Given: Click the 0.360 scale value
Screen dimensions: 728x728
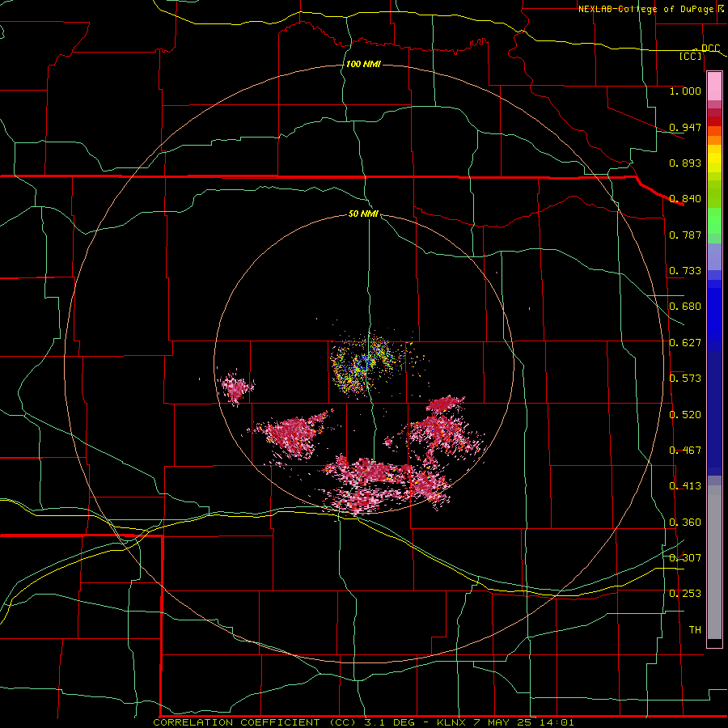Looking at the screenshot, I should pyautogui.click(x=685, y=523).
